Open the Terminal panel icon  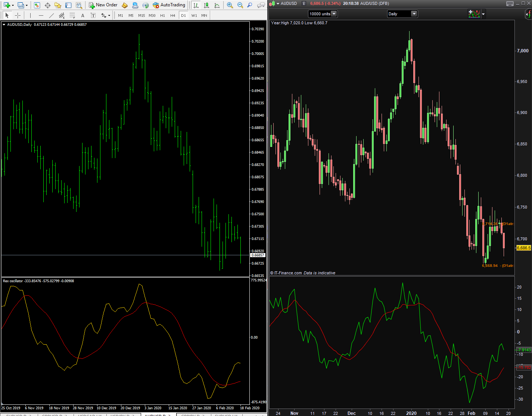68,5
